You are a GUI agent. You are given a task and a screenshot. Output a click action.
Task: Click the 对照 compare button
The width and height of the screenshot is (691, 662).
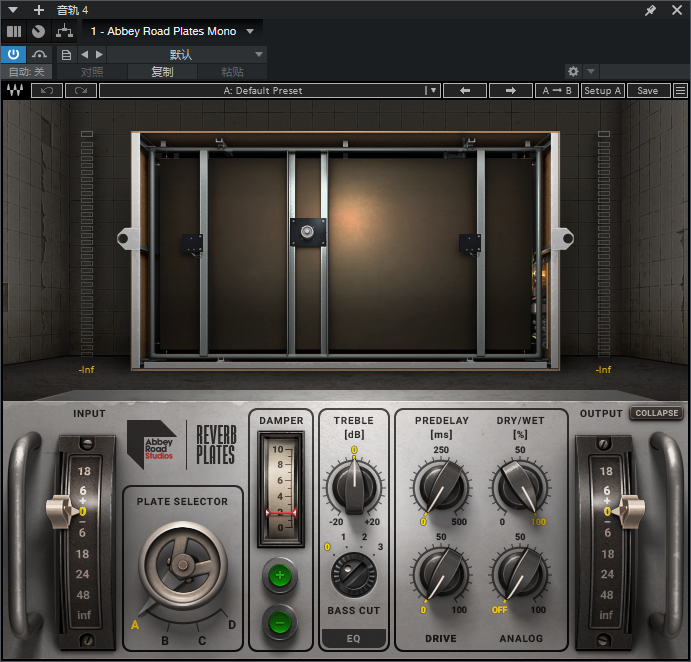92,71
